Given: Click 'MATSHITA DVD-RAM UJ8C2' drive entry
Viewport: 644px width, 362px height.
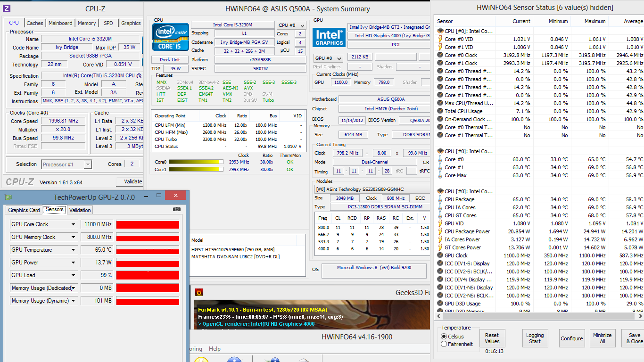Looking at the screenshot, I should [x=235, y=257].
